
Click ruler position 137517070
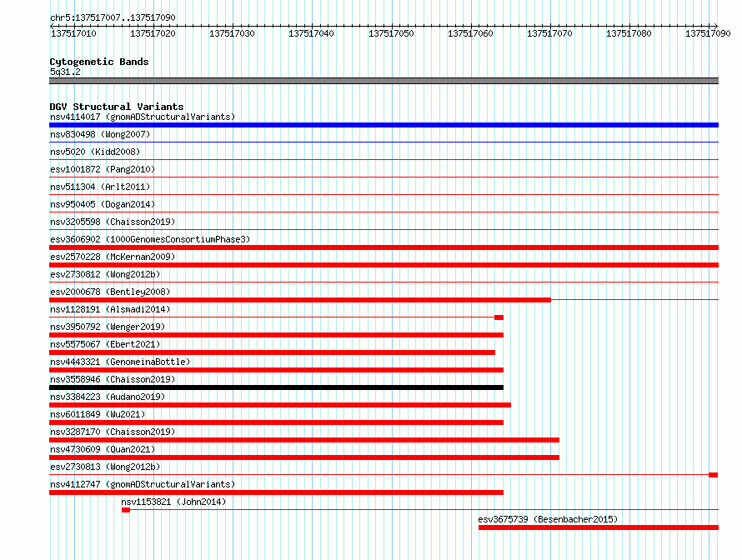pyautogui.click(x=549, y=33)
